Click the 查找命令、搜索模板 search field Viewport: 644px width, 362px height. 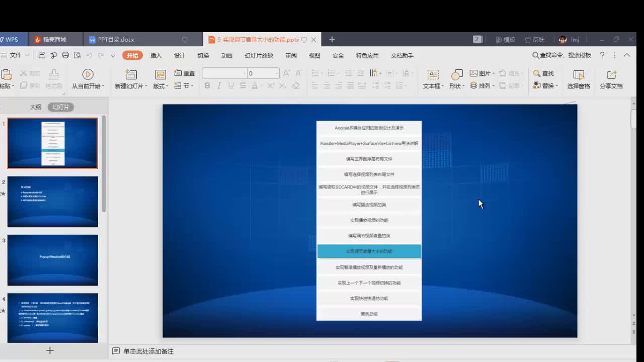pos(561,55)
